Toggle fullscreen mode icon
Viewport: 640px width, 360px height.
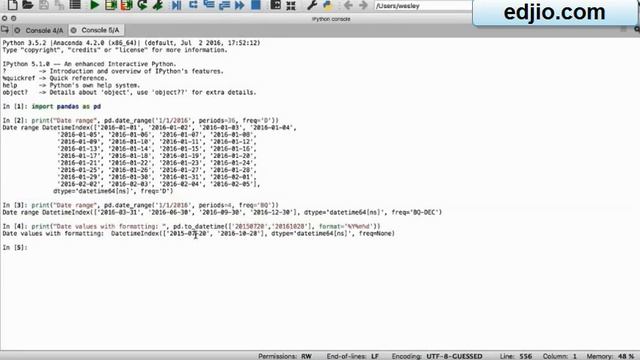(291, 5)
